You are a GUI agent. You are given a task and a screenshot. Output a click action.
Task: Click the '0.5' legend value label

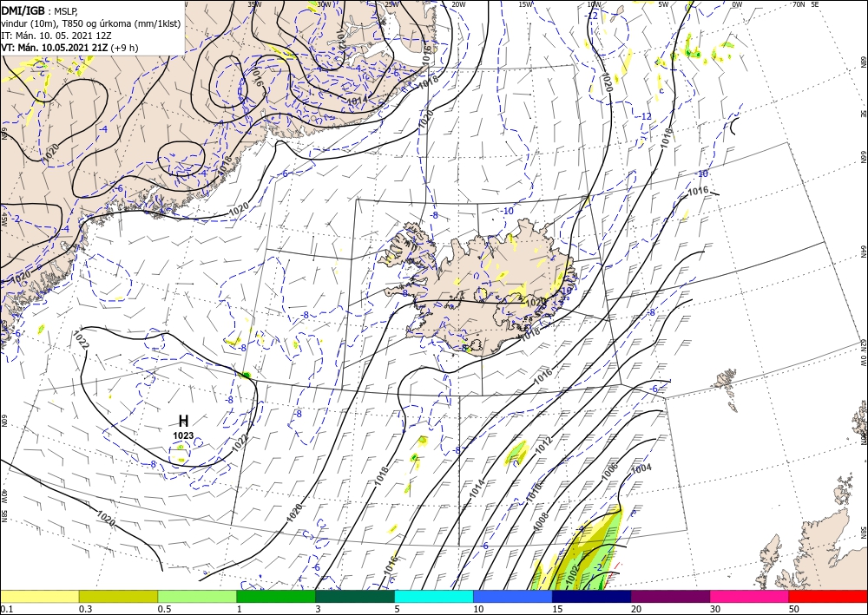pos(163,609)
